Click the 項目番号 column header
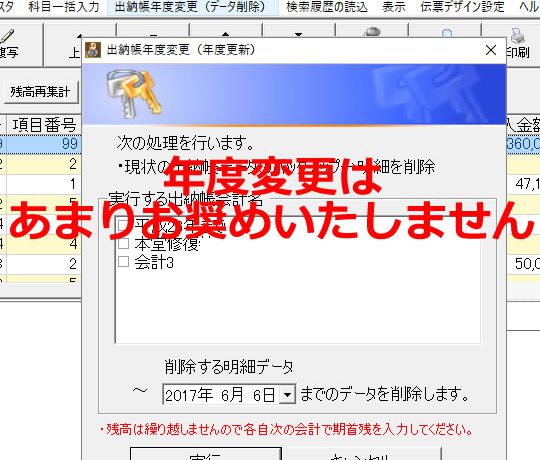 (44, 125)
